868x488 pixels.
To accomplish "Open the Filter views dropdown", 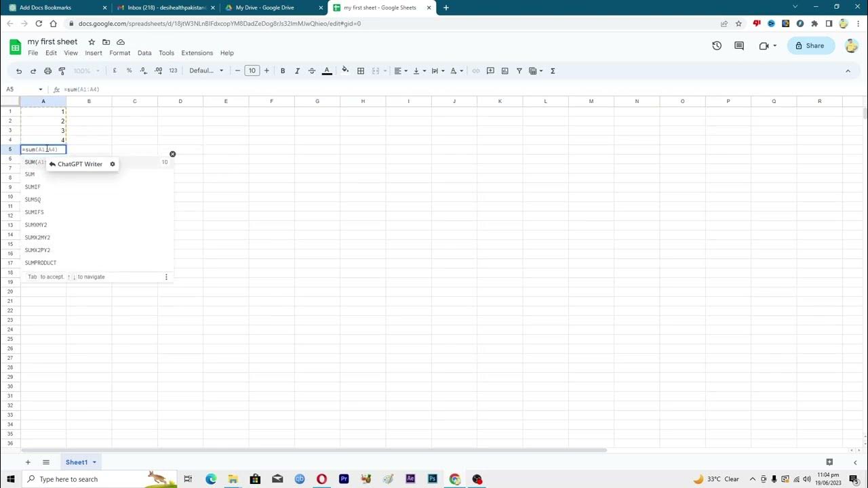I will click(x=536, y=70).
